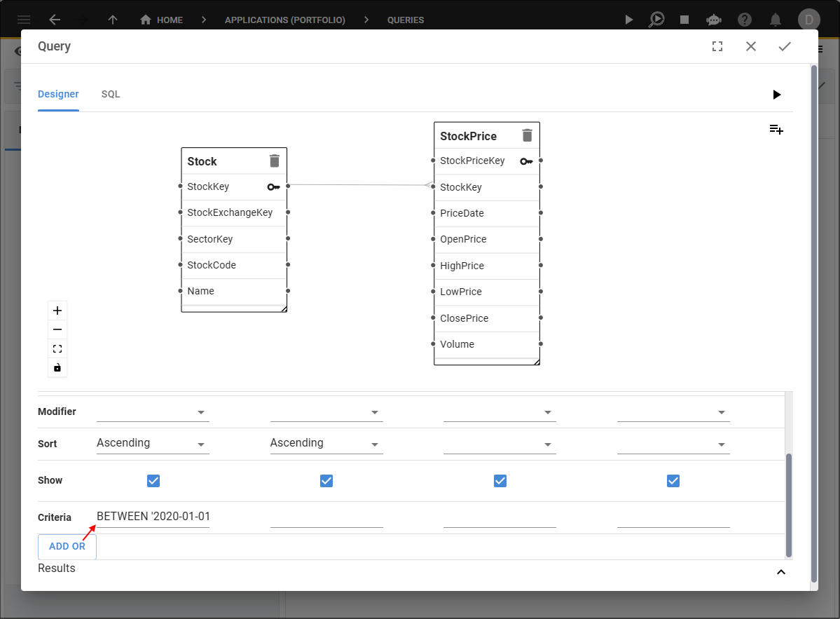The width and height of the screenshot is (840, 619).
Task: Zoom in the designer canvas
Action: 57,311
